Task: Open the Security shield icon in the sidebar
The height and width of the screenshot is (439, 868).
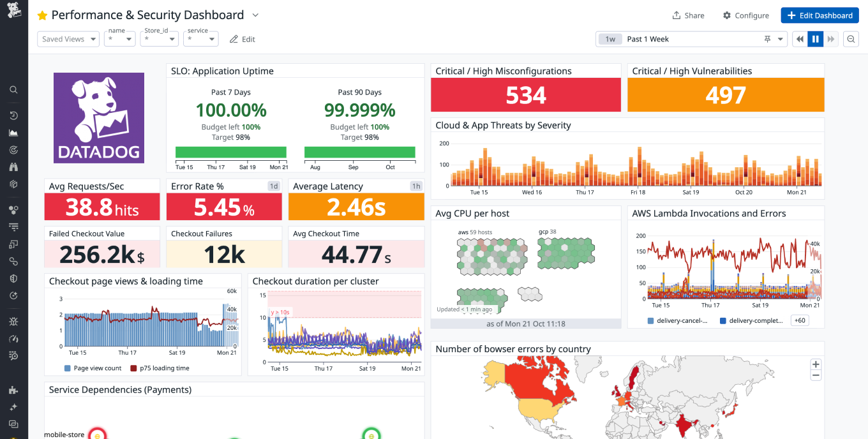Action: (13, 278)
